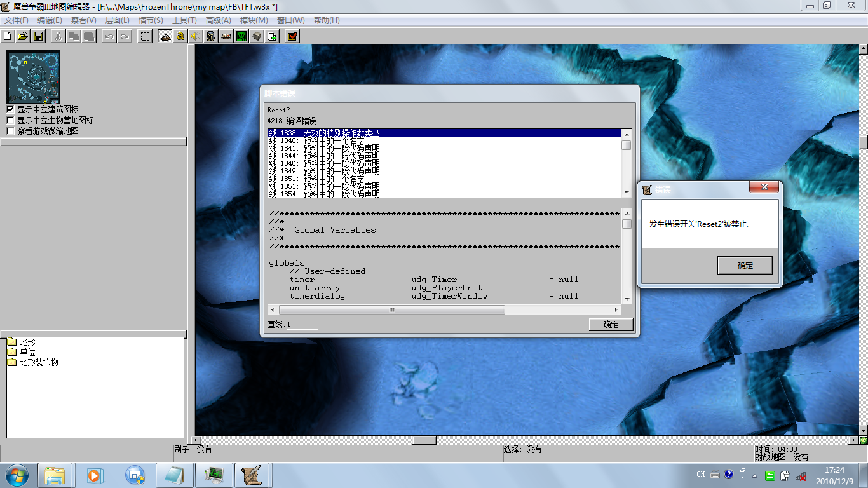Open the AI Editor green face icon
The height and width of the screenshot is (488, 868).
(x=241, y=36)
